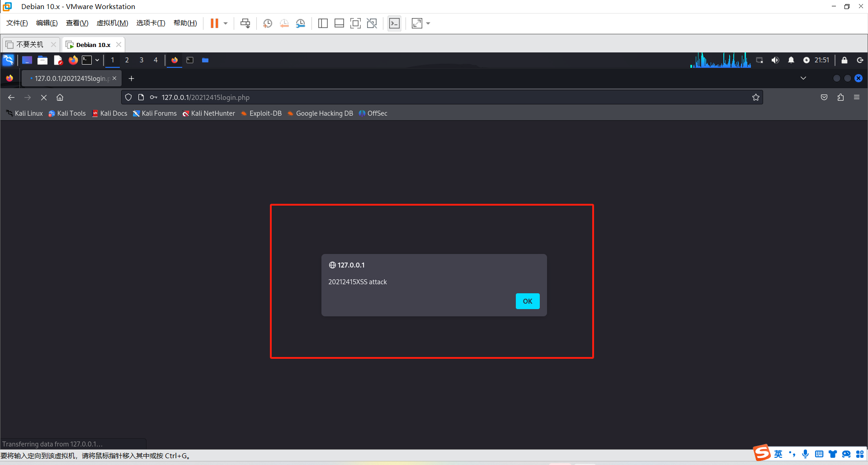Screen dimensions: 868x465
Task: Toggle mute with the volume icon
Action: pos(775,60)
